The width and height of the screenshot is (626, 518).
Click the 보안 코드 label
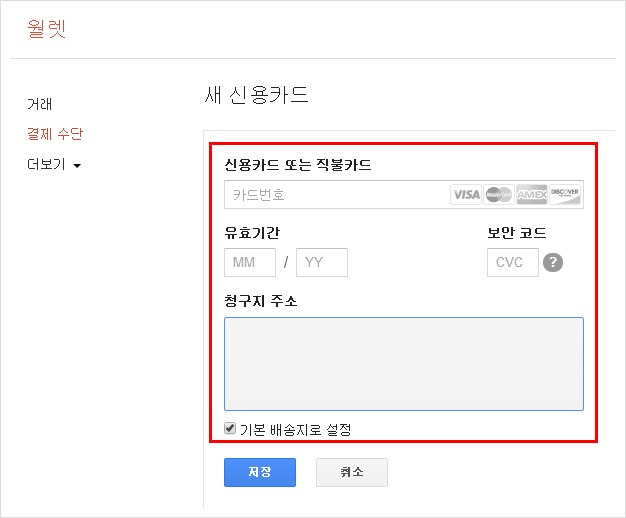click(517, 232)
